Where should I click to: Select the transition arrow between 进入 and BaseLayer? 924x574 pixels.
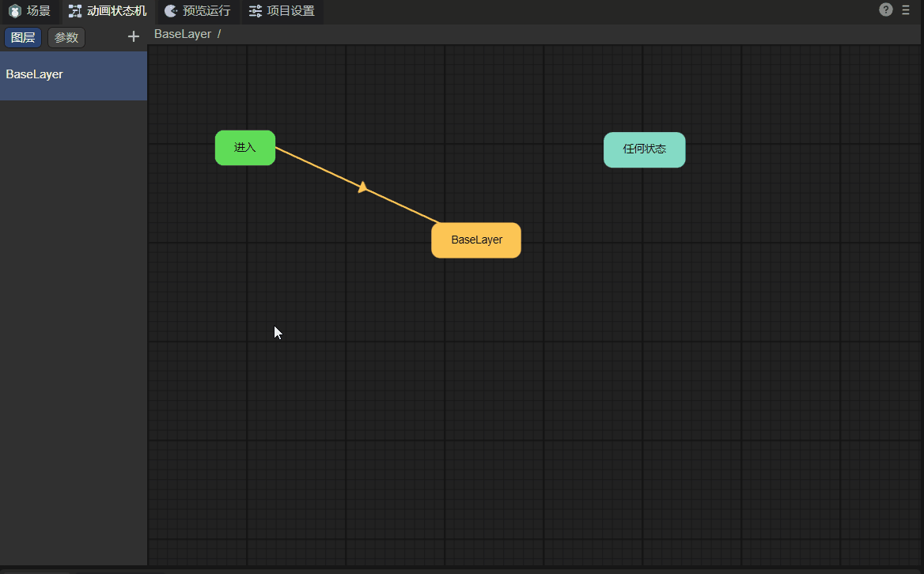pos(362,187)
